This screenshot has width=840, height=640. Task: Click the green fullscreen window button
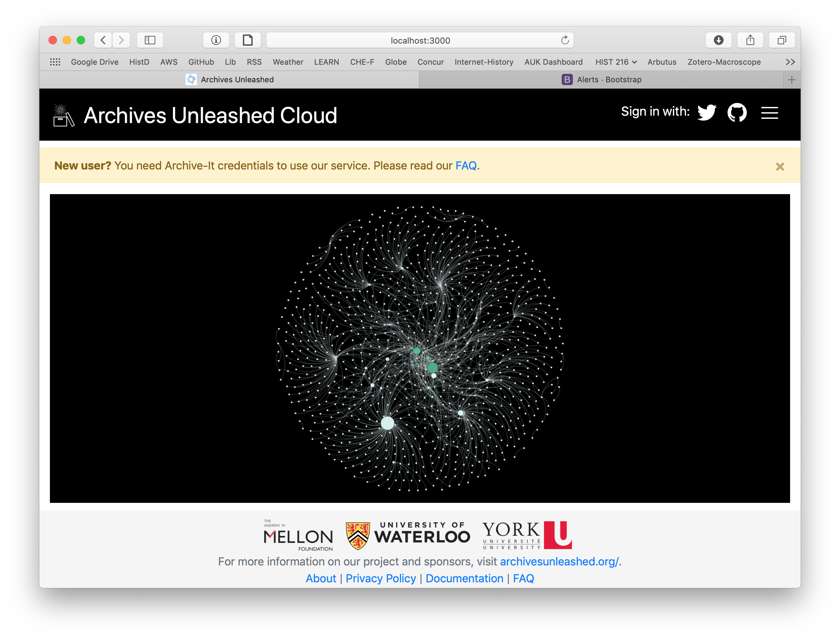coord(81,40)
